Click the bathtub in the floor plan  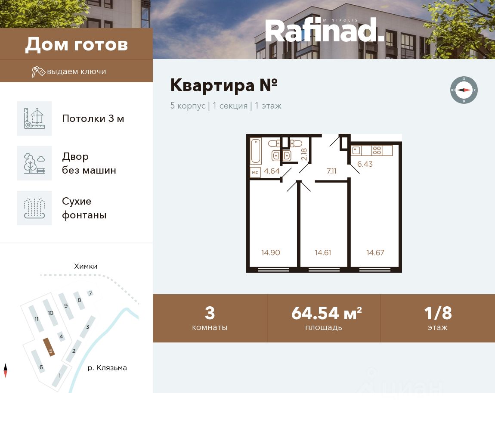coord(256,151)
